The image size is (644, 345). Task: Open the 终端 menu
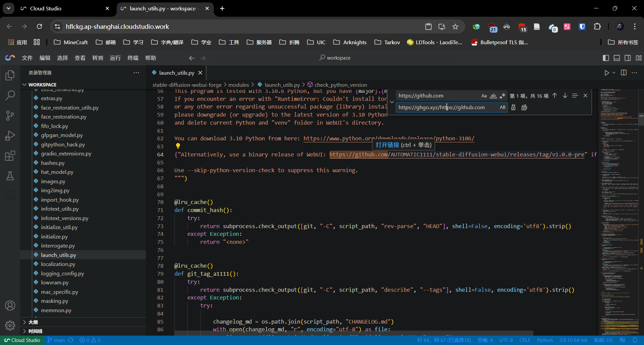pyautogui.click(x=133, y=58)
